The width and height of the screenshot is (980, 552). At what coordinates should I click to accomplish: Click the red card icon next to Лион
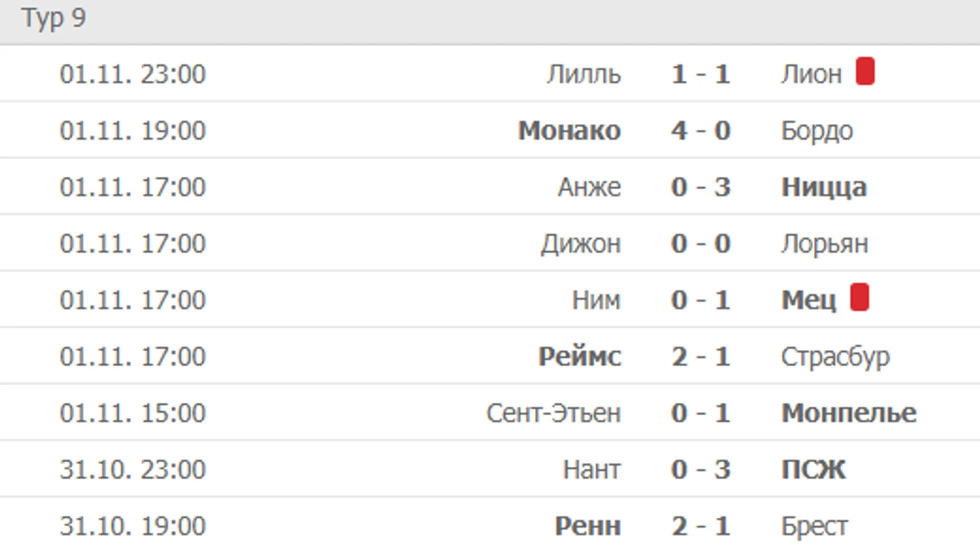(865, 72)
